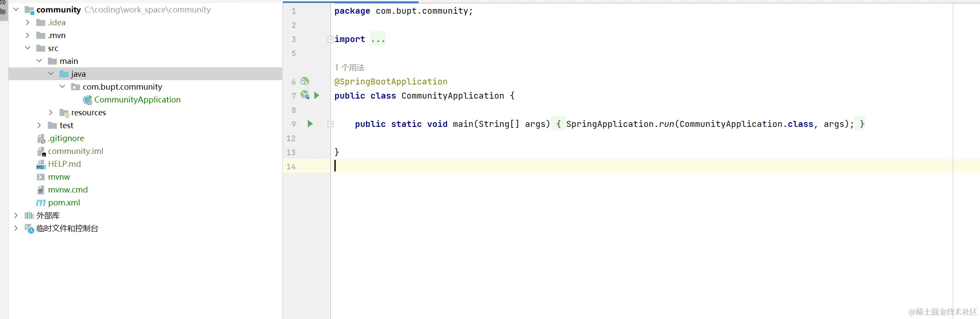Collapse the src folder
Image resolution: width=980 pixels, height=319 pixels.
point(27,48)
